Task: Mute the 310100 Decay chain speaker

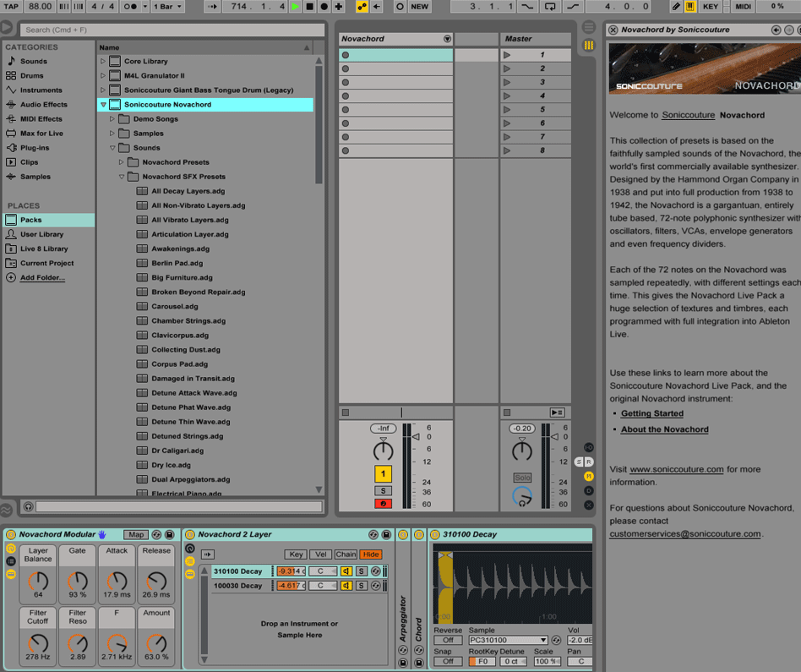Action: pyautogui.click(x=346, y=571)
